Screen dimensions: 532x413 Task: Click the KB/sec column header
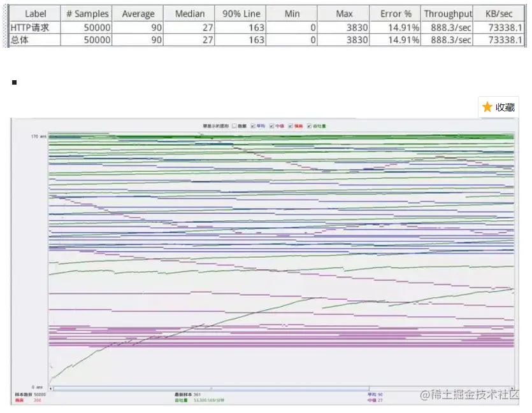pos(499,13)
